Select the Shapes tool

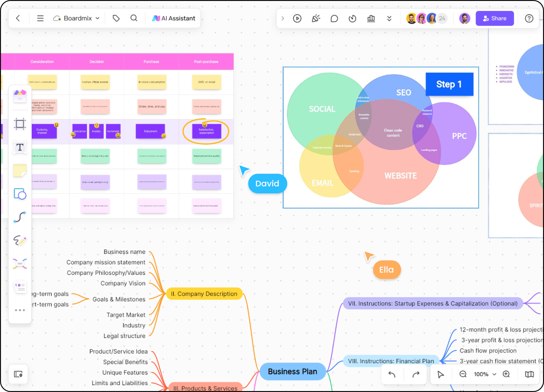(20, 194)
